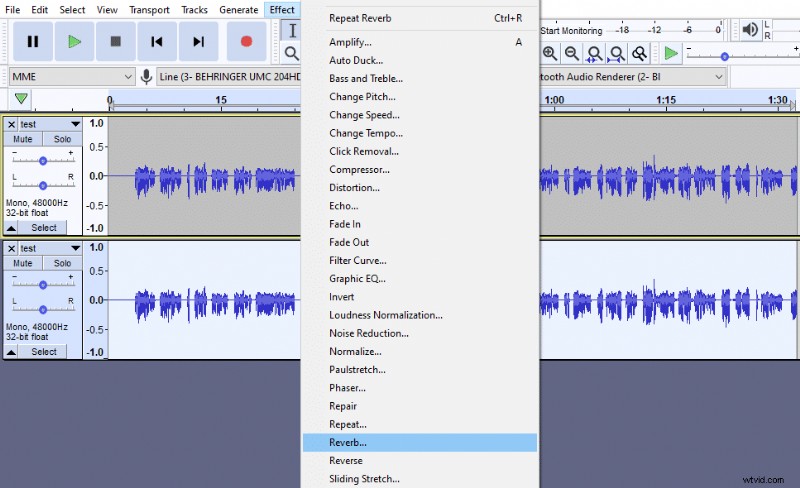Viewport: 800px width, 488px height.
Task: Choose Normalize... effect
Action: click(420, 352)
